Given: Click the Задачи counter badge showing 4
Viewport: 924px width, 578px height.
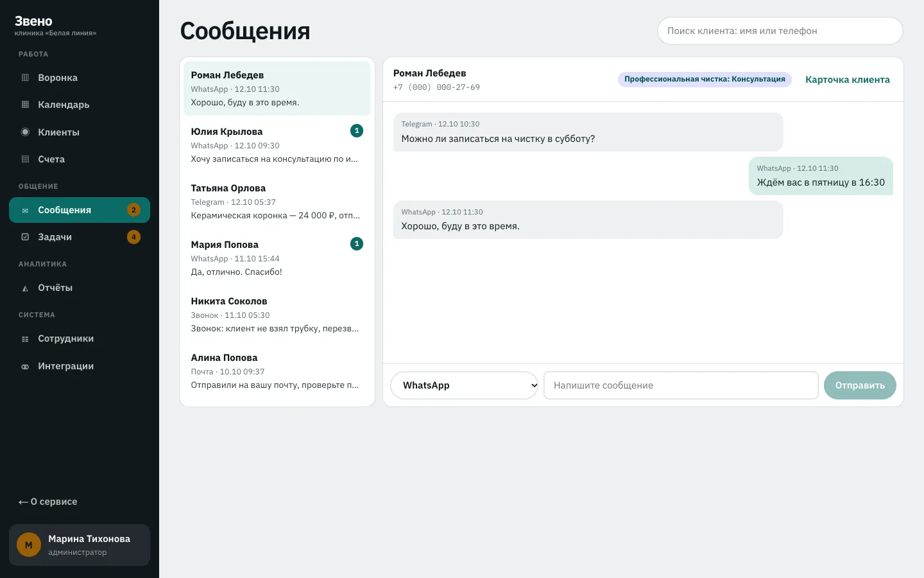Looking at the screenshot, I should tap(133, 237).
